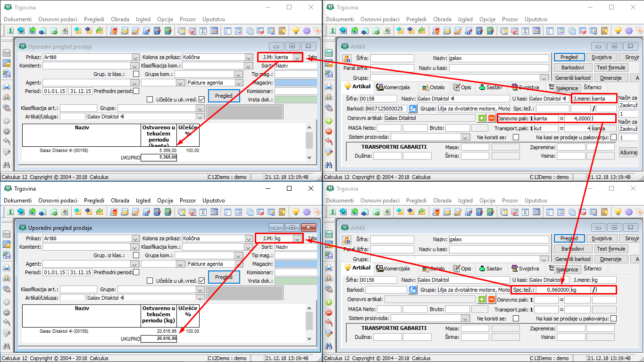Click fx button beside empty Barkod in article 00156 window
Viewport: 644px width, 362px height.
[413, 290]
